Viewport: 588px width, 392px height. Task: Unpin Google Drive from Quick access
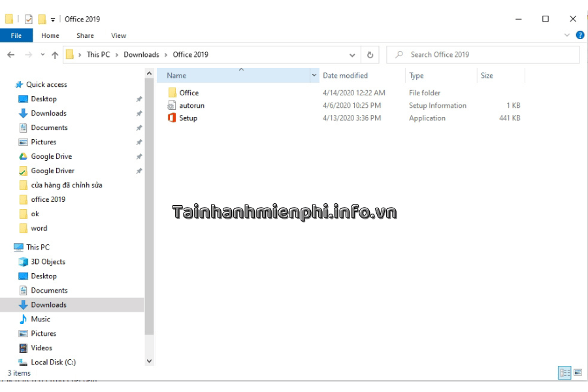click(x=139, y=157)
